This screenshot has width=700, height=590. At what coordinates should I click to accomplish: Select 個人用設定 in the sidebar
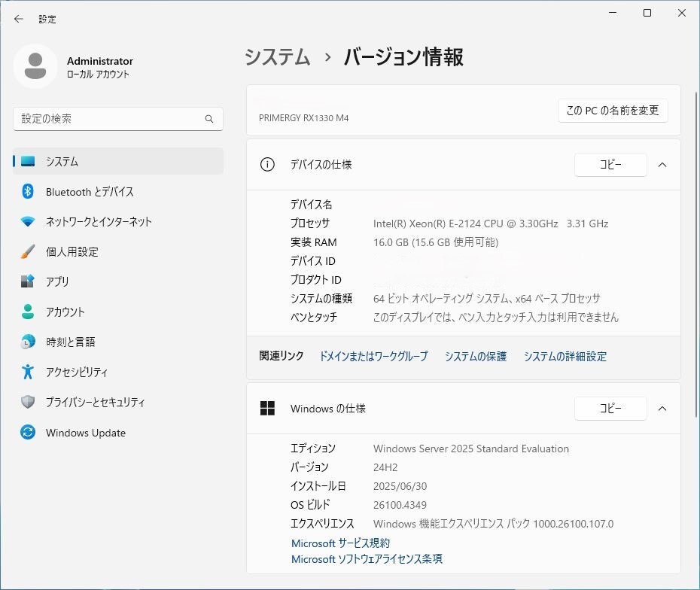118,251
